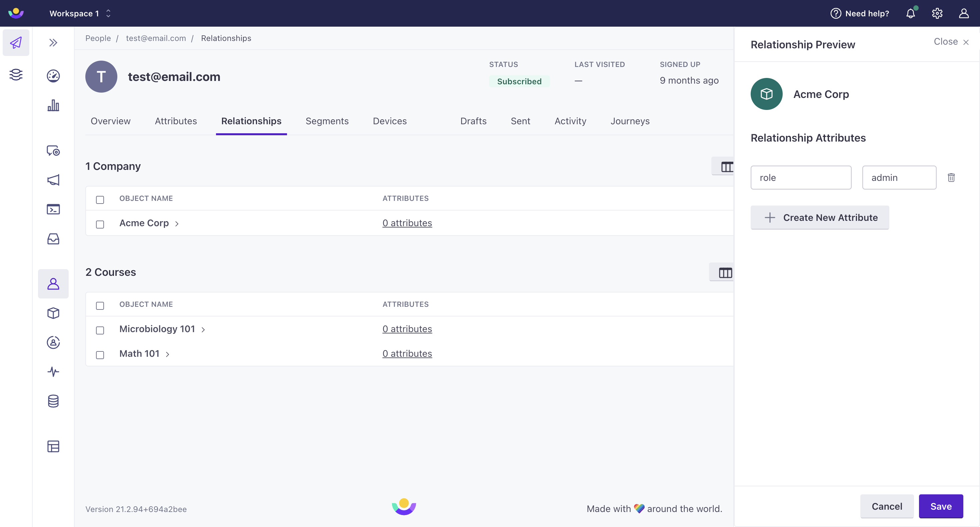
Task: Click the T avatar for test@email.com
Action: pos(101,76)
